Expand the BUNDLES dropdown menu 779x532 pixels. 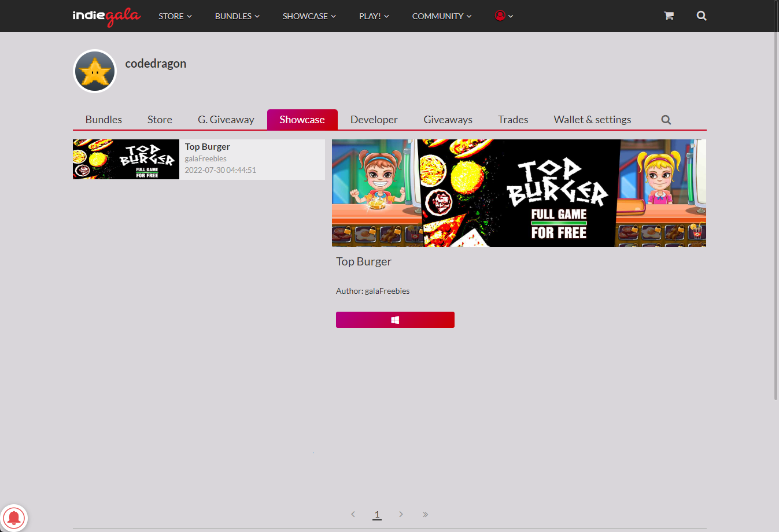[237, 16]
